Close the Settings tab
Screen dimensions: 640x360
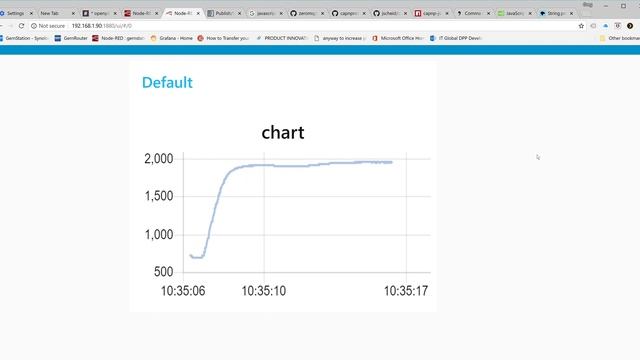[31, 13]
